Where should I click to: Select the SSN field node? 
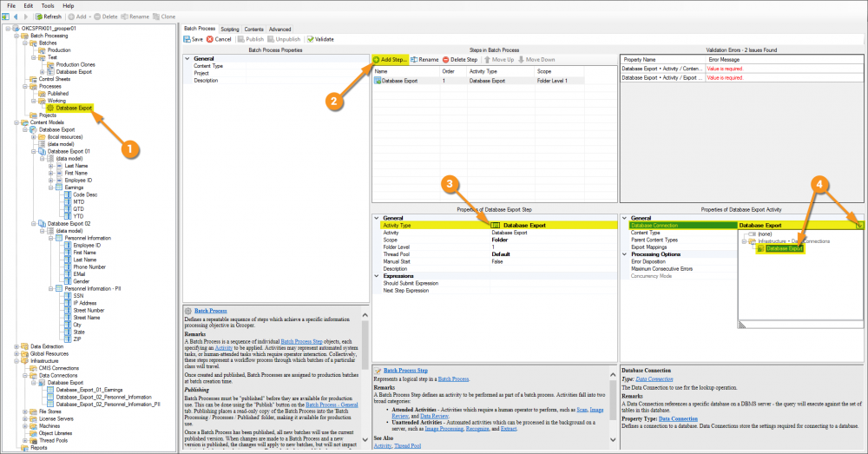coord(78,296)
